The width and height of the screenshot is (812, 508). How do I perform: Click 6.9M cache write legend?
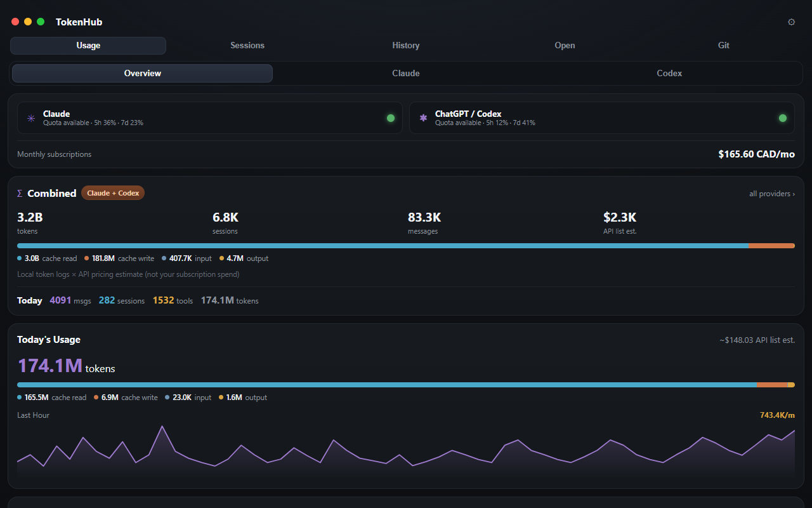pyautogui.click(x=126, y=398)
